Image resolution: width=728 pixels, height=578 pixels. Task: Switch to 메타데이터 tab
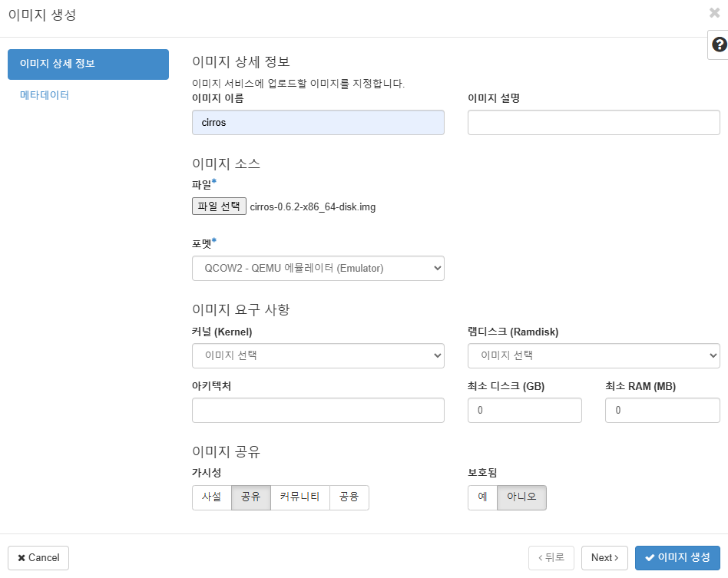click(x=45, y=95)
